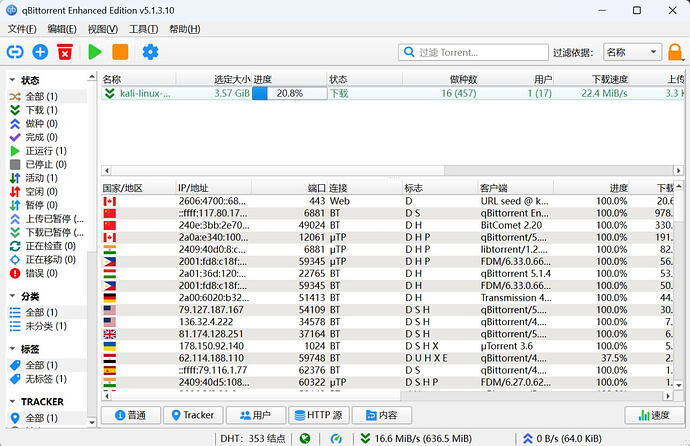690x446 pixels.
Task: Sort peers by 国家/地区 column header
Action: tap(138, 188)
